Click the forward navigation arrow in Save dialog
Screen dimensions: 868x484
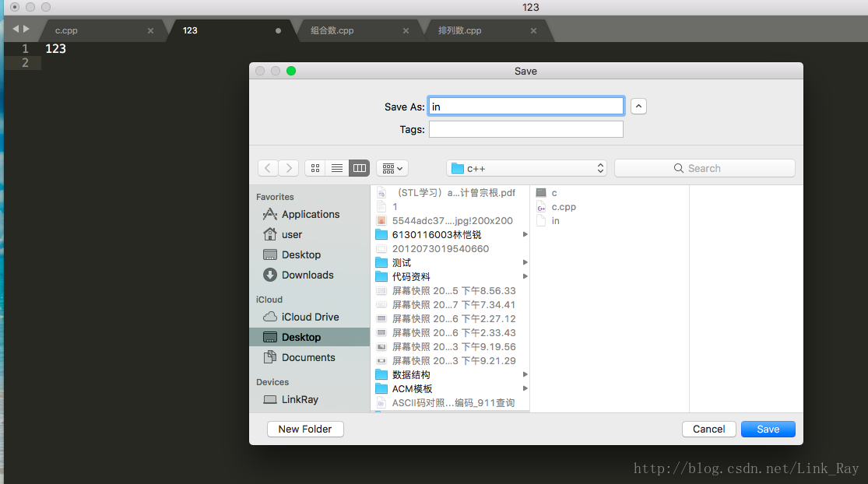(288, 168)
